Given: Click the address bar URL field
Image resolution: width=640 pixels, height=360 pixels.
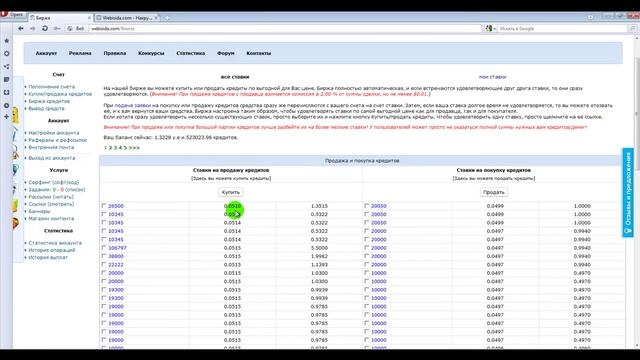Looking at the screenshot, I should [285, 29].
